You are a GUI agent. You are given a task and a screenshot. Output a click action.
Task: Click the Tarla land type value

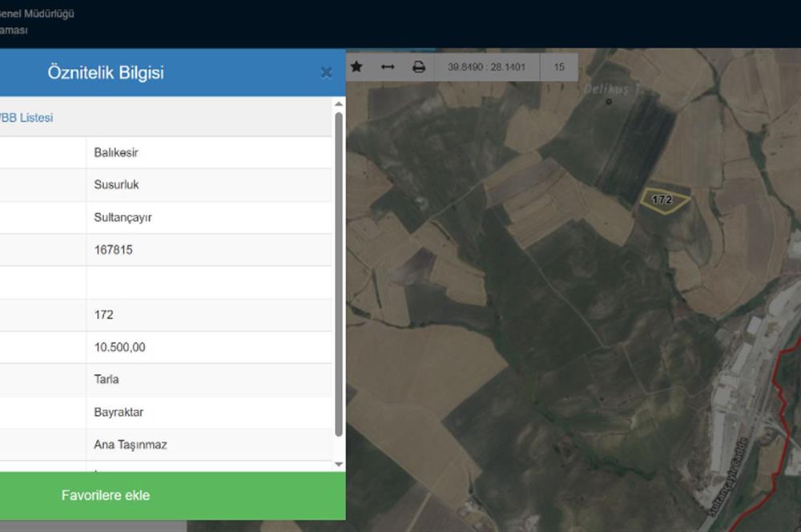pyautogui.click(x=107, y=380)
